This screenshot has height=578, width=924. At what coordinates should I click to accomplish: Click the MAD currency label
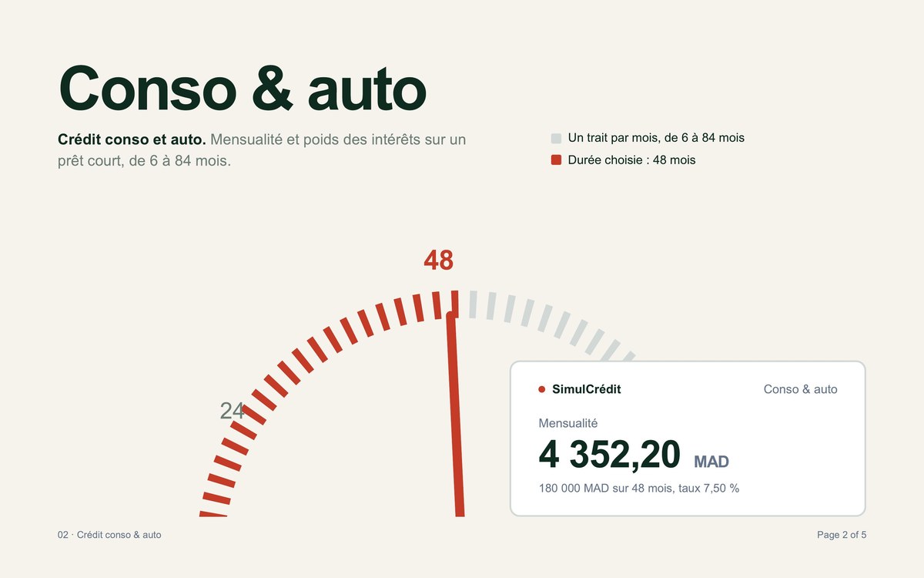[x=711, y=462]
